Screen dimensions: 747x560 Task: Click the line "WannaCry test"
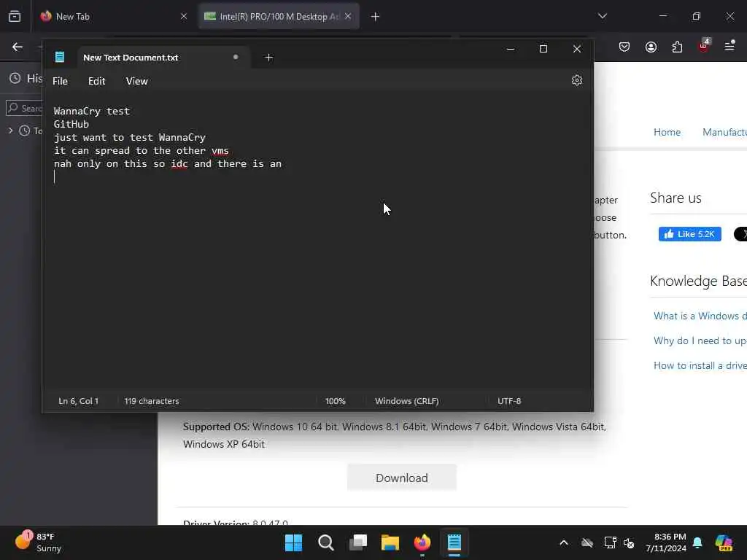[91, 111]
